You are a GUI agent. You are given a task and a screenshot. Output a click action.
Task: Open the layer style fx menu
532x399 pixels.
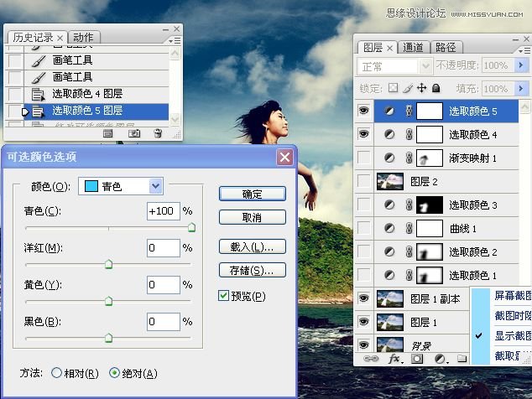(x=394, y=359)
